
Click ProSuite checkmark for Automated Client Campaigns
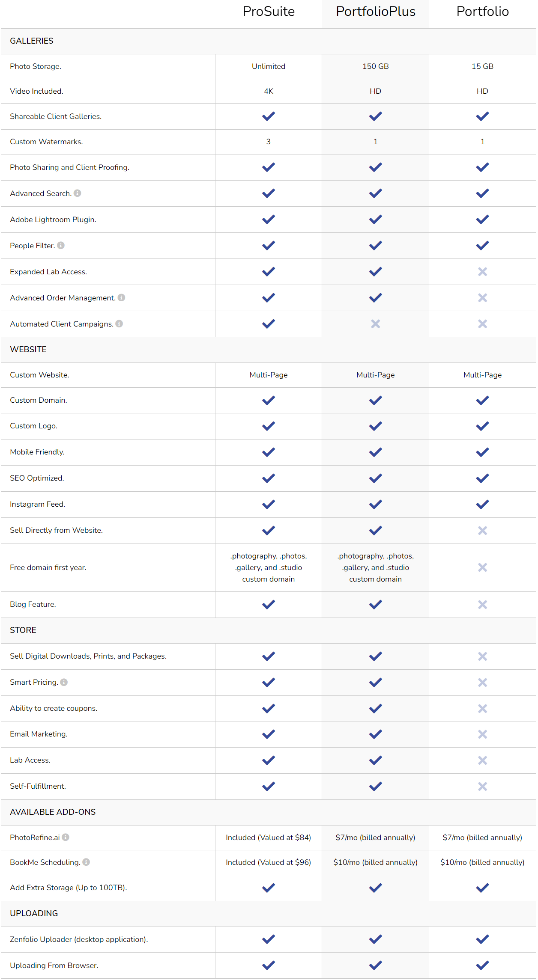(269, 324)
